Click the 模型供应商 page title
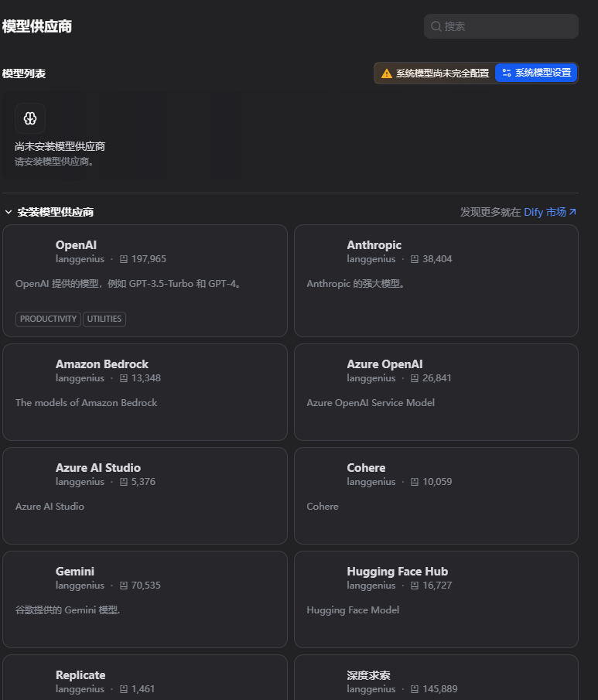 tap(36, 26)
